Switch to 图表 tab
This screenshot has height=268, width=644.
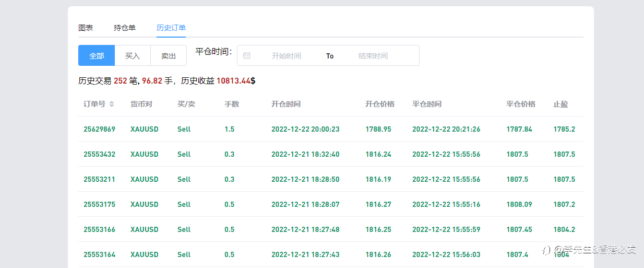(x=86, y=28)
